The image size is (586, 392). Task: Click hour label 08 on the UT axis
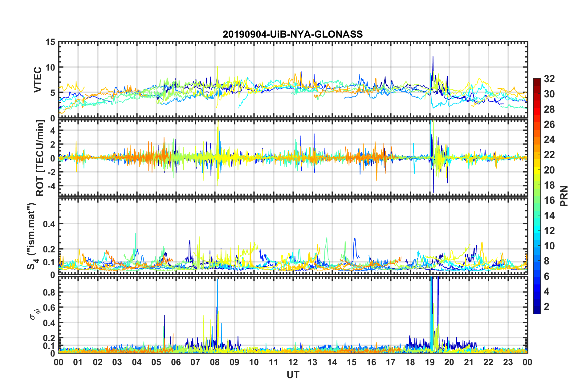point(215,362)
